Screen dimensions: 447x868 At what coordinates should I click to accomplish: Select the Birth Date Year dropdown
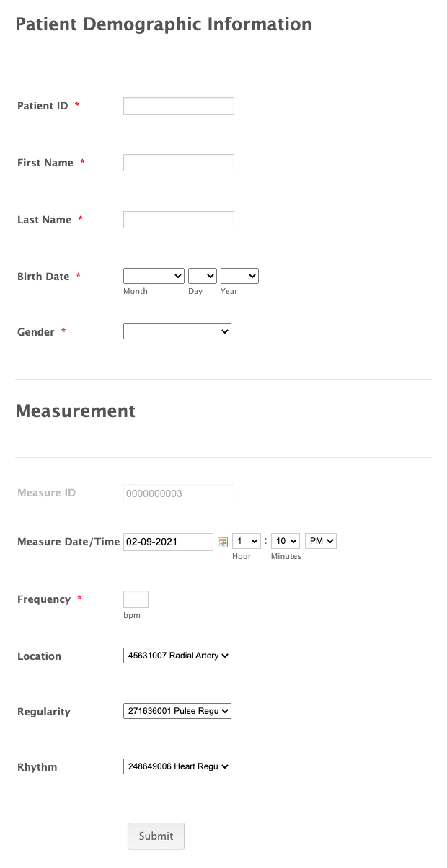click(239, 276)
